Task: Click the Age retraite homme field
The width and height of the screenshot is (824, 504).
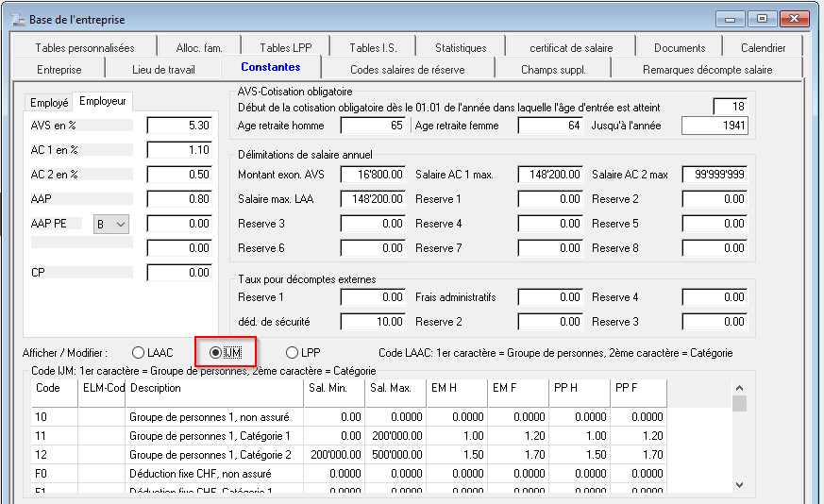Action: [x=373, y=126]
